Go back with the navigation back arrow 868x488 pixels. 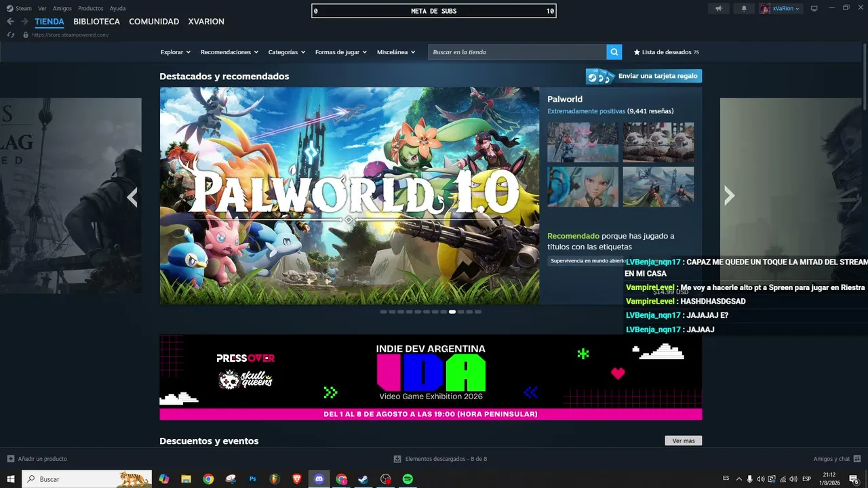pos(10,22)
